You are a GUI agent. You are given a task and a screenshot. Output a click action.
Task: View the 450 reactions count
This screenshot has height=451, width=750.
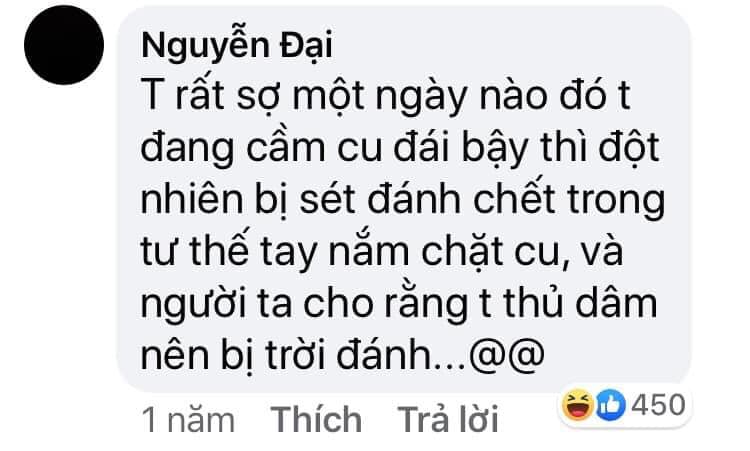tap(658, 405)
